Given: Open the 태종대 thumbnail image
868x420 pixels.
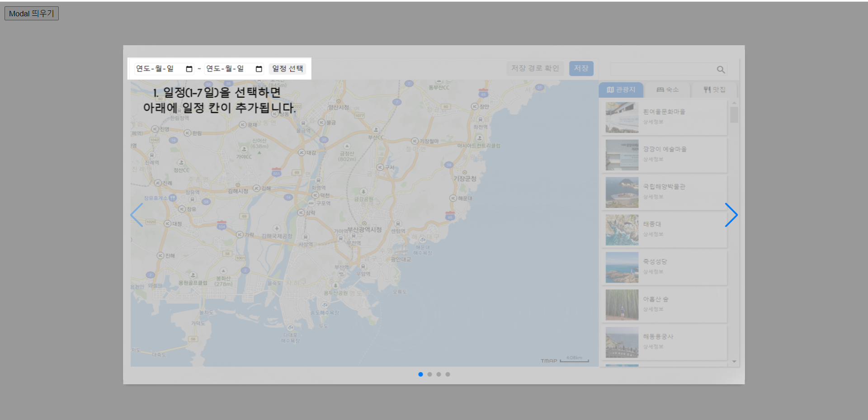Looking at the screenshot, I should coord(622,230).
